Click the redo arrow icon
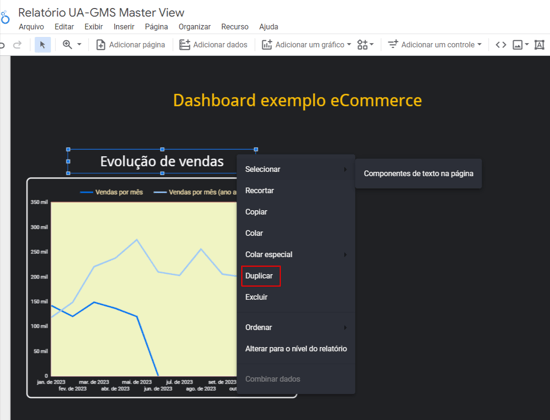Viewport: 550px width, 420px height. pyautogui.click(x=17, y=45)
